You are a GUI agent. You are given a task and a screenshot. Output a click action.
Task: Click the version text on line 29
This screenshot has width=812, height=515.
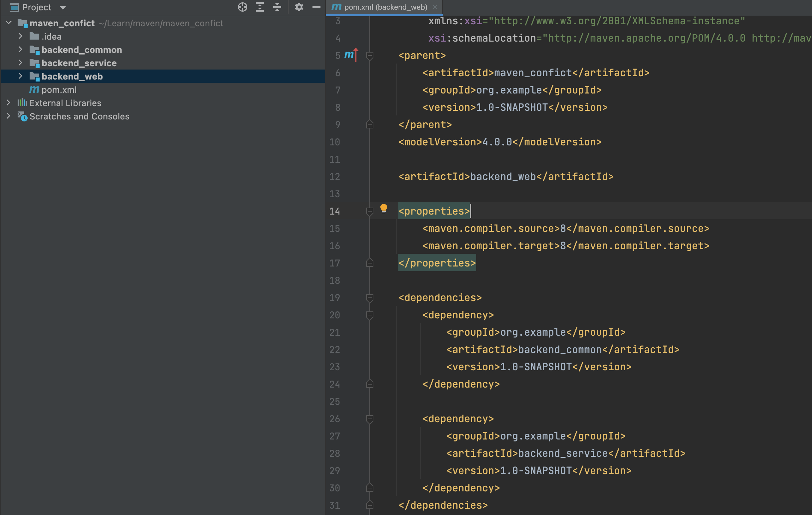[536, 471]
